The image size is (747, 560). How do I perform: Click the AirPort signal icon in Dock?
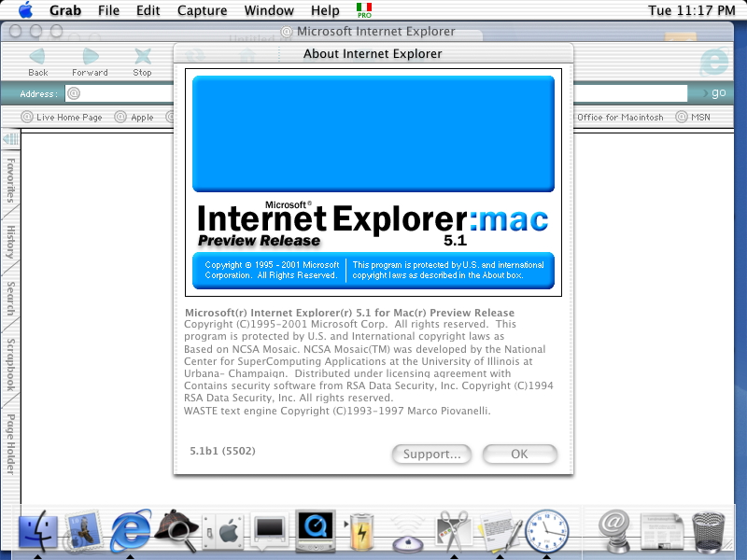[x=408, y=534]
